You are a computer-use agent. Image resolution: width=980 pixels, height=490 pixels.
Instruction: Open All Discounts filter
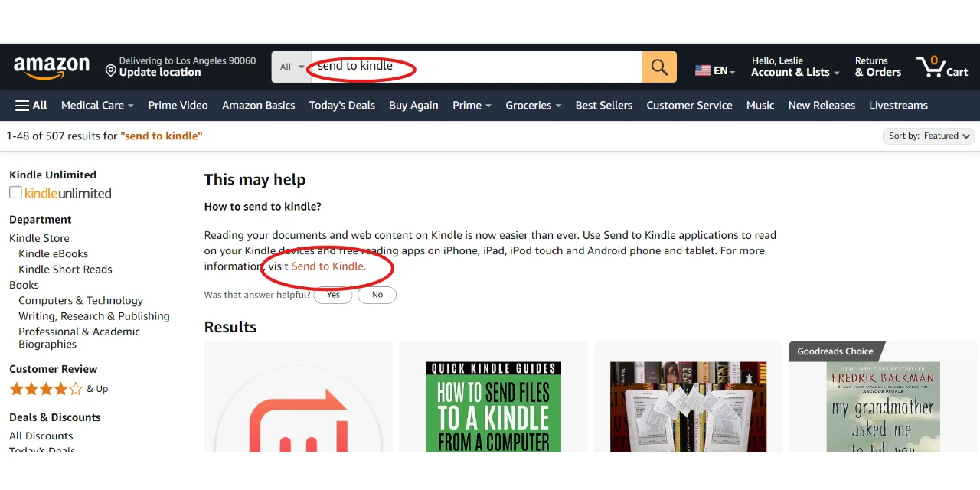click(41, 436)
